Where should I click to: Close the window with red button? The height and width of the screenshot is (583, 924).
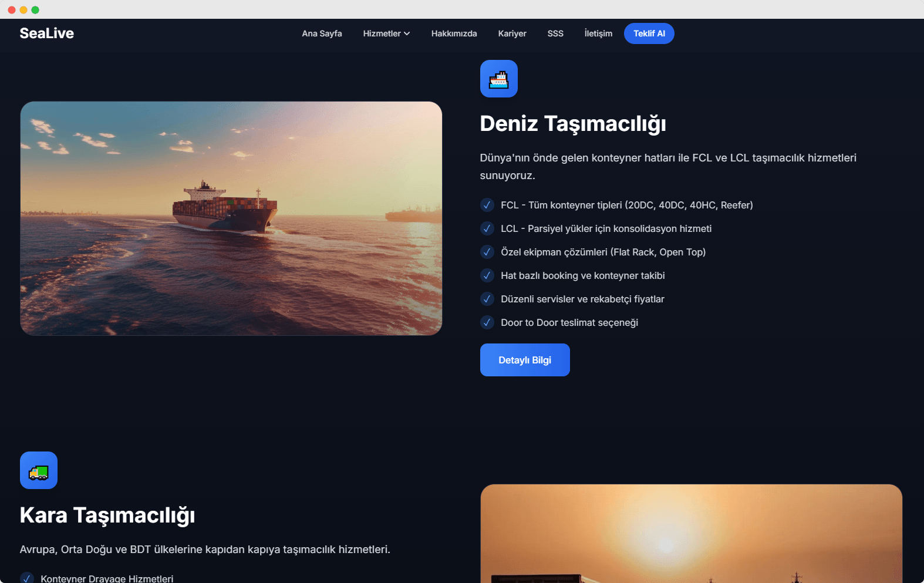[x=12, y=10]
